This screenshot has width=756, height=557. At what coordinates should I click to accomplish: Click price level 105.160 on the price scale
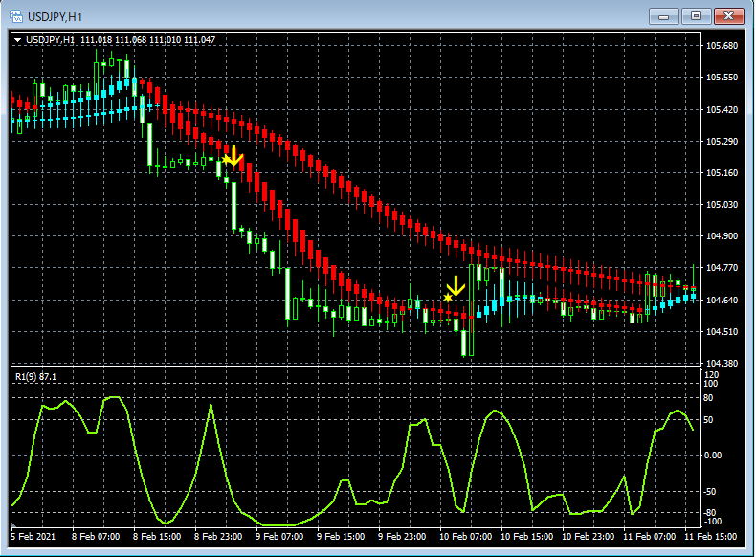pyautogui.click(x=722, y=172)
